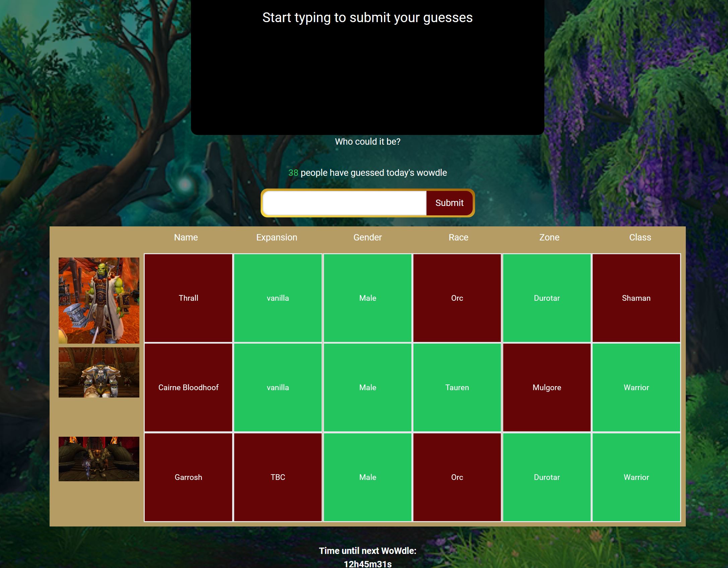Click the Class column header icon
The height and width of the screenshot is (568, 728).
pyautogui.click(x=640, y=237)
